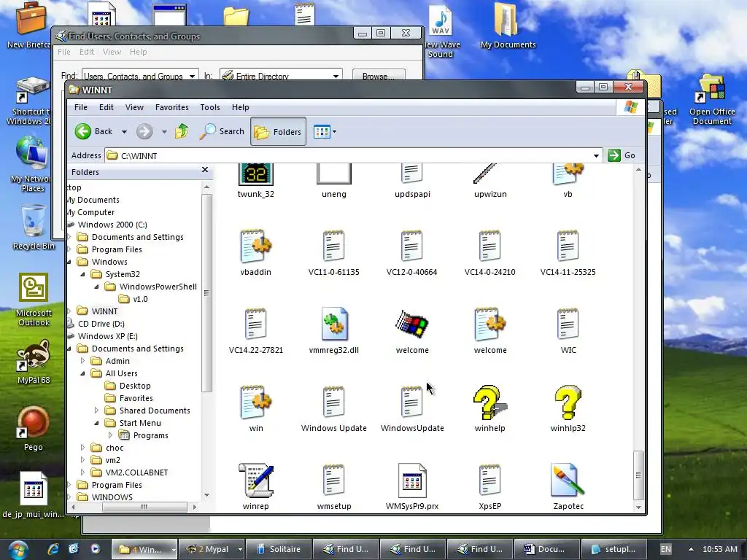Click the folder tree vertical scrollbar thumb
The width and height of the screenshot is (747, 560).
206,293
